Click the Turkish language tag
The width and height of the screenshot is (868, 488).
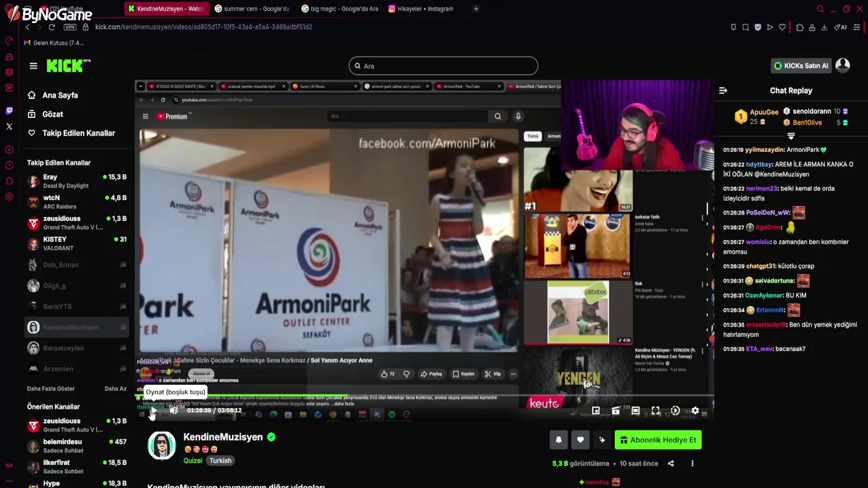220,461
